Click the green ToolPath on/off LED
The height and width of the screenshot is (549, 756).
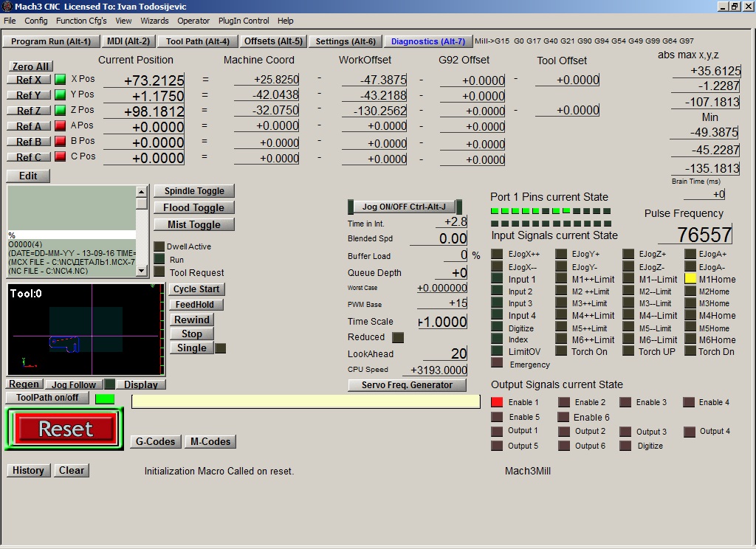tap(105, 398)
